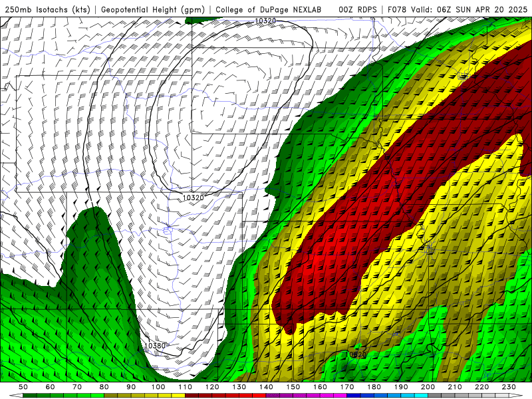Select the darkest green swatch in the color bar
Viewport: 532px width, 399px height.
30,396
